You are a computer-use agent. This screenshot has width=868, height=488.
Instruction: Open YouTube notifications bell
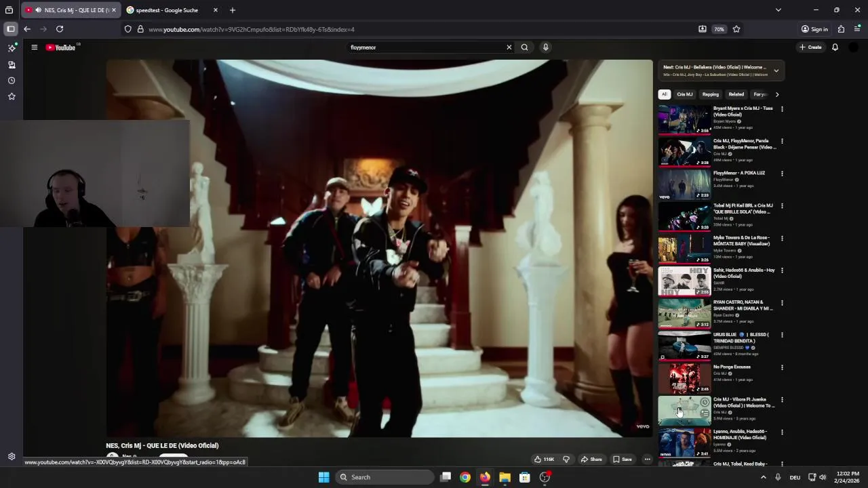(835, 47)
